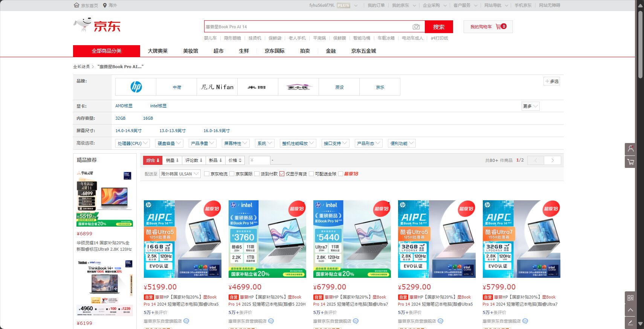
Task: Open delivery location 海外韩国 ULSAN dropdown
Action: (x=180, y=174)
